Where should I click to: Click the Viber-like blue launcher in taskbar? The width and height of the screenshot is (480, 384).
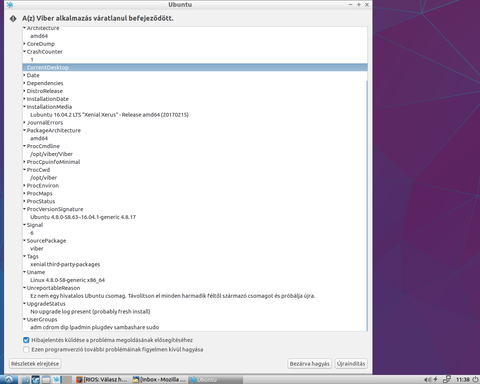coord(56,379)
